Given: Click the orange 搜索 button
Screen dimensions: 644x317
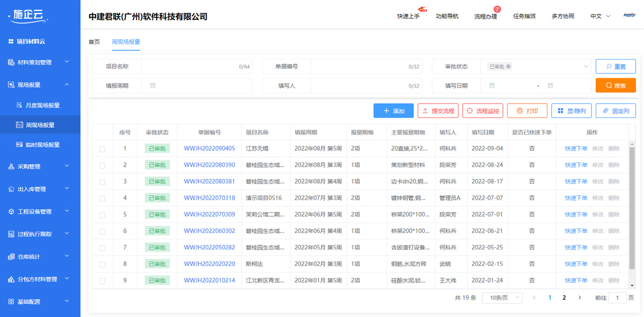Looking at the screenshot, I should tap(616, 85).
